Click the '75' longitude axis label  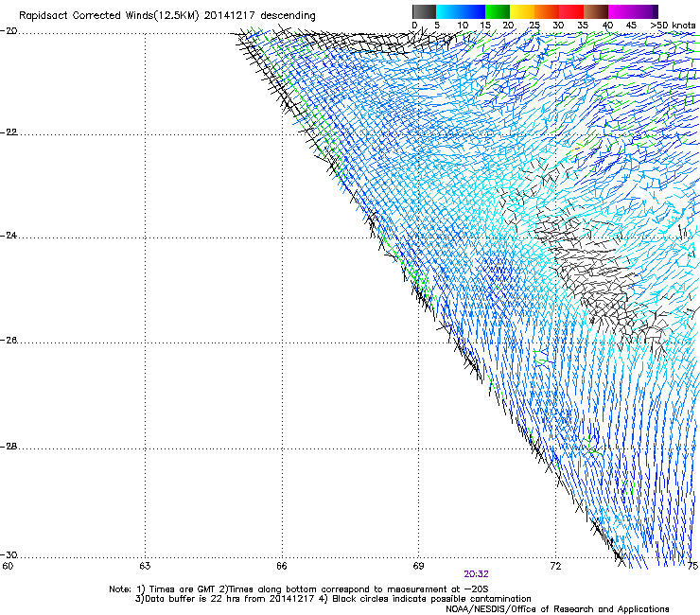click(x=692, y=566)
